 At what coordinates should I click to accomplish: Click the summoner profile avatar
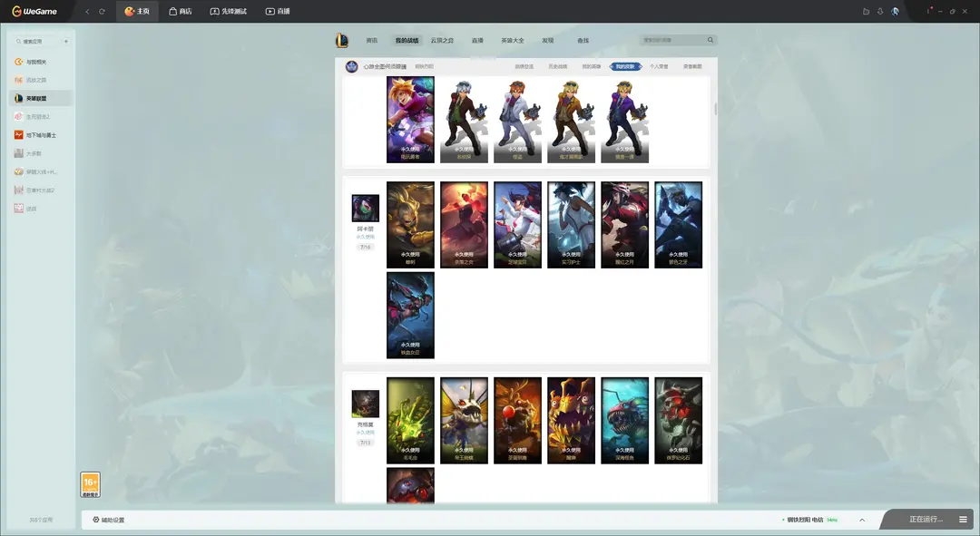click(x=352, y=66)
